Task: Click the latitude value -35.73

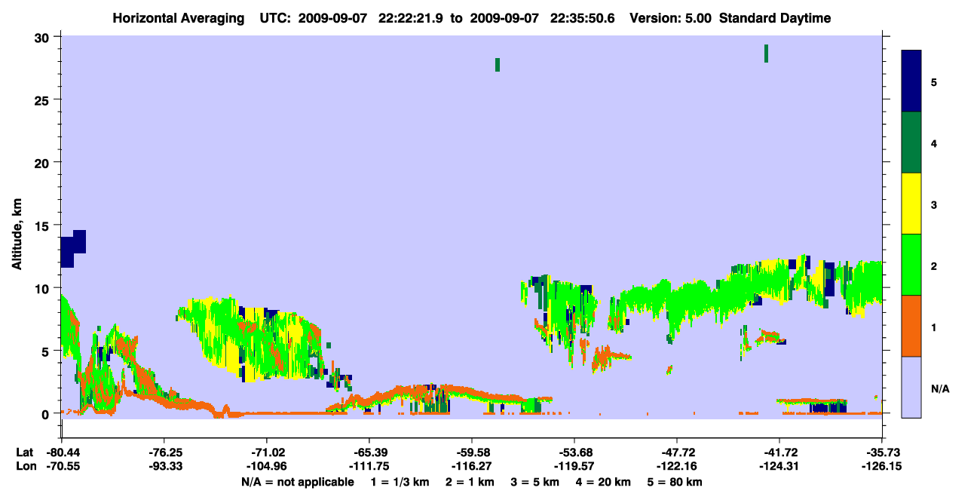Action: [882, 452]
